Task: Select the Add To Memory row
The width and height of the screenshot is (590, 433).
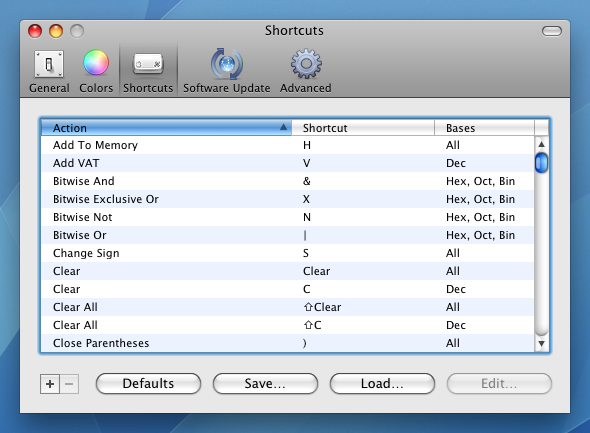Action: [287, 145]
